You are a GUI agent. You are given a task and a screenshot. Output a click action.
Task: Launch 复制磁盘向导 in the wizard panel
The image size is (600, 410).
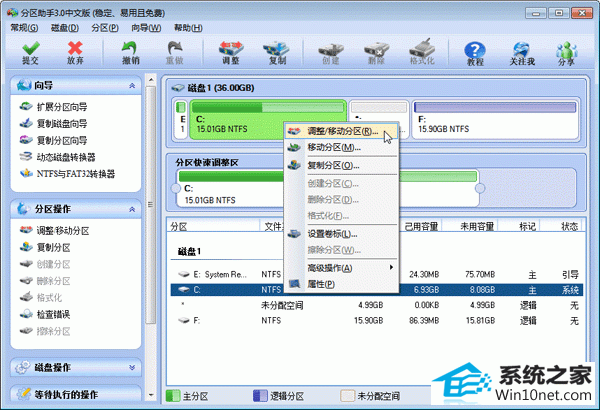coord(54,124)
